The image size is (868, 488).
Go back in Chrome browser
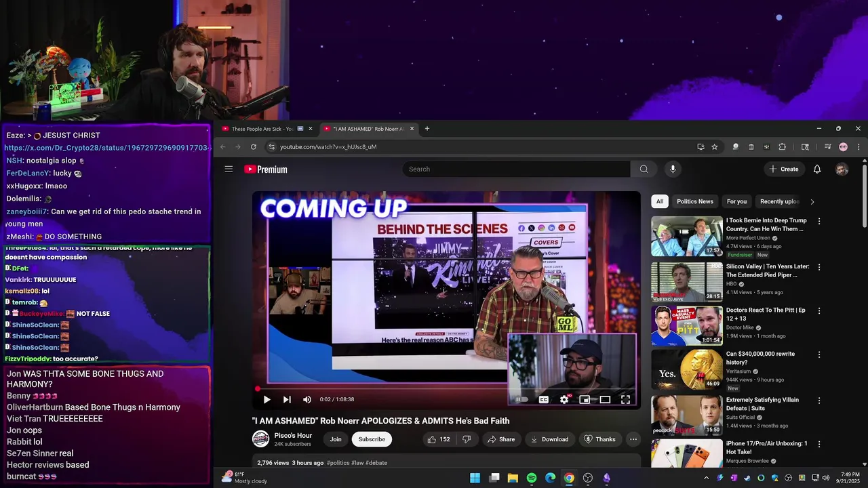(x=222, y=146)
